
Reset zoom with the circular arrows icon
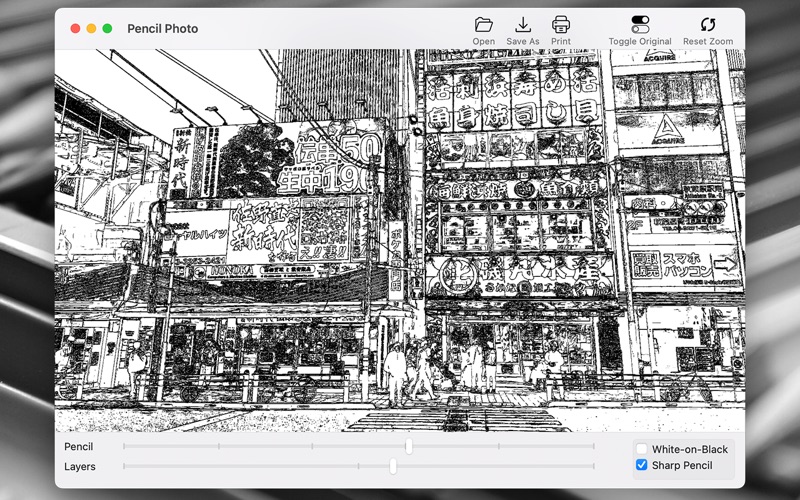[x=708, y=24]
